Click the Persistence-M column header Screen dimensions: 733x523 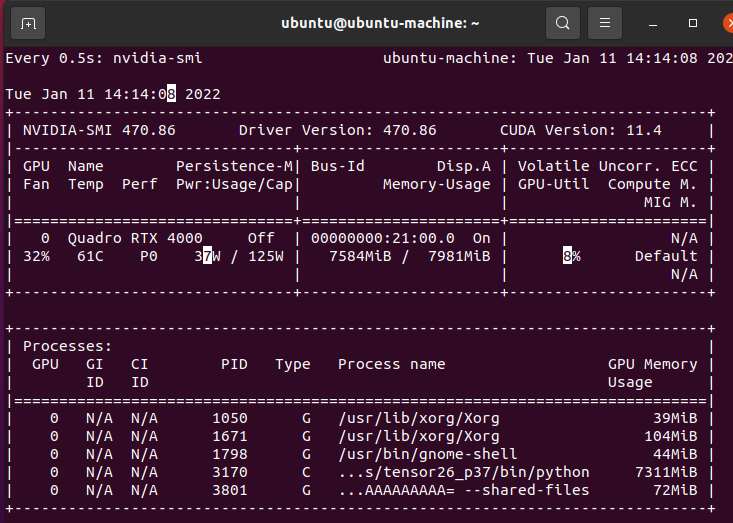point(234,166)
